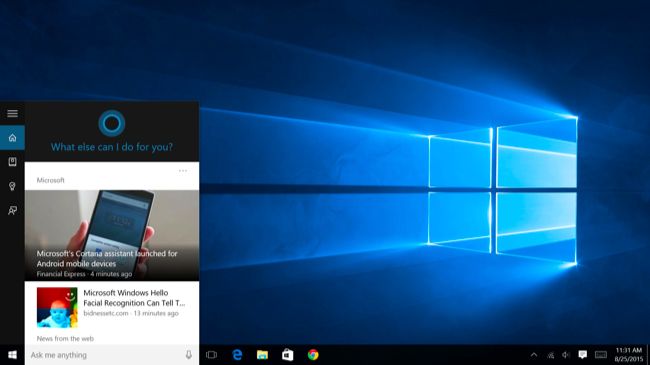
Task: Open the Cortana Feedback icon
Action: 12,210
